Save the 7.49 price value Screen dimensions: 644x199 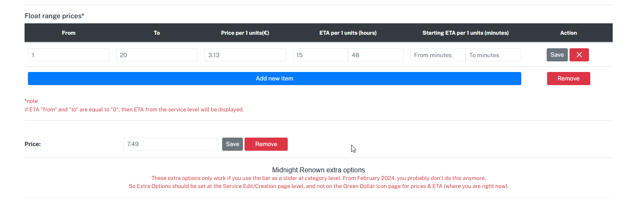[x=232, y=144]
